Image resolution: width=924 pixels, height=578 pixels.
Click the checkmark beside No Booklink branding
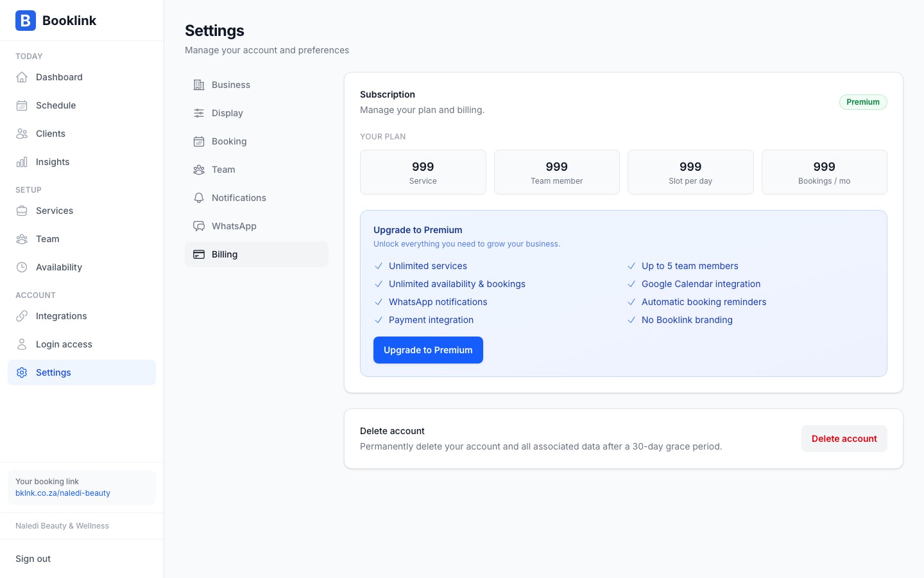(x=631, y=320)
